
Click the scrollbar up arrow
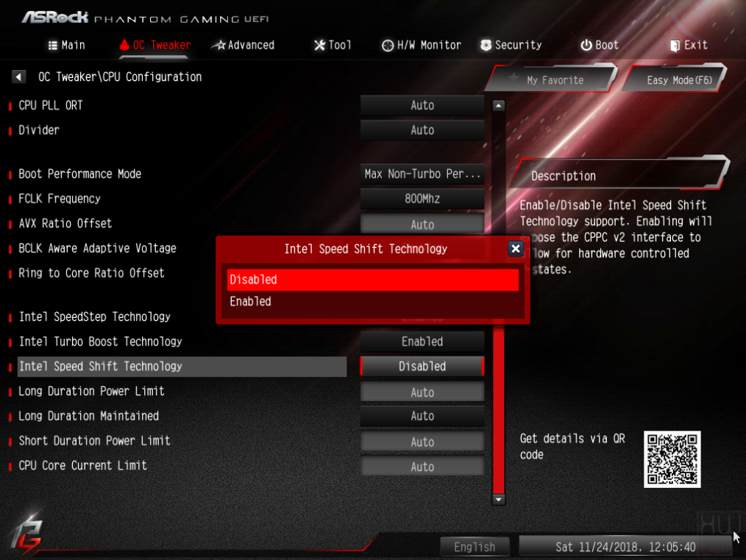tap(498, 105)
